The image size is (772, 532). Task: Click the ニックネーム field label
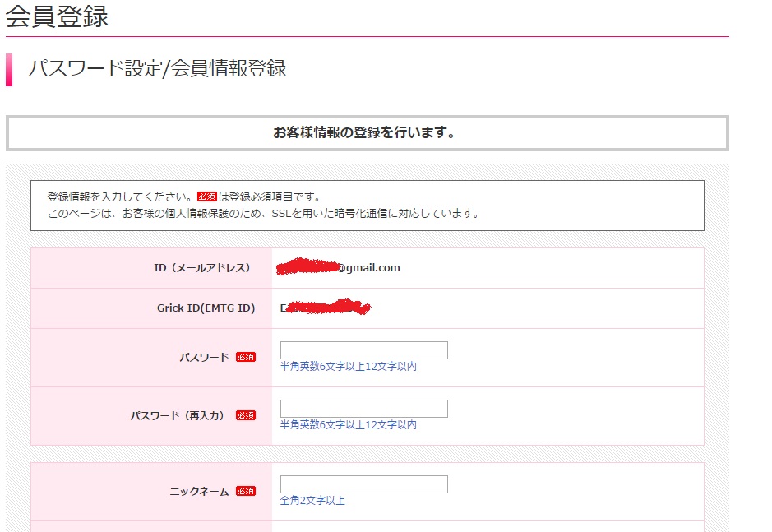[199, 492]
